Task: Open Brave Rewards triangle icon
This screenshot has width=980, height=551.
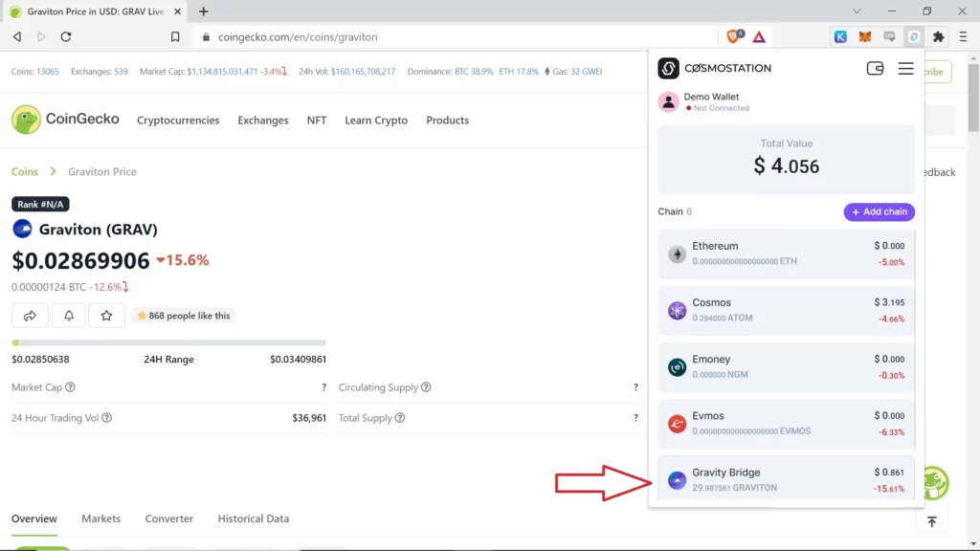Action: click(759, 37)
